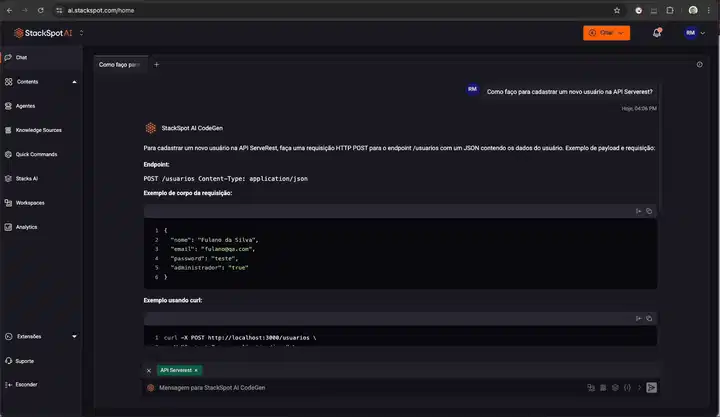The height and width of the screenshot is (417, 720).
Task: Click the send message arrow icon
Action: [x=651, y=387]
